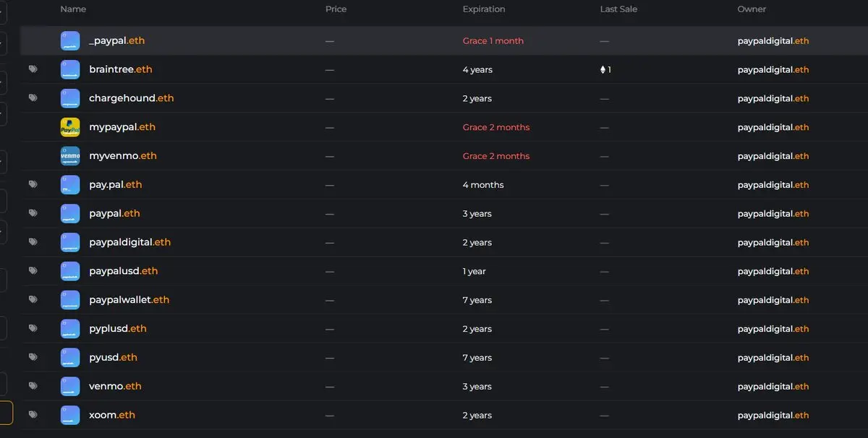
Task: Click 'Grace 1 month' expiration for _paypal.eth
Action: coord(493,41)
